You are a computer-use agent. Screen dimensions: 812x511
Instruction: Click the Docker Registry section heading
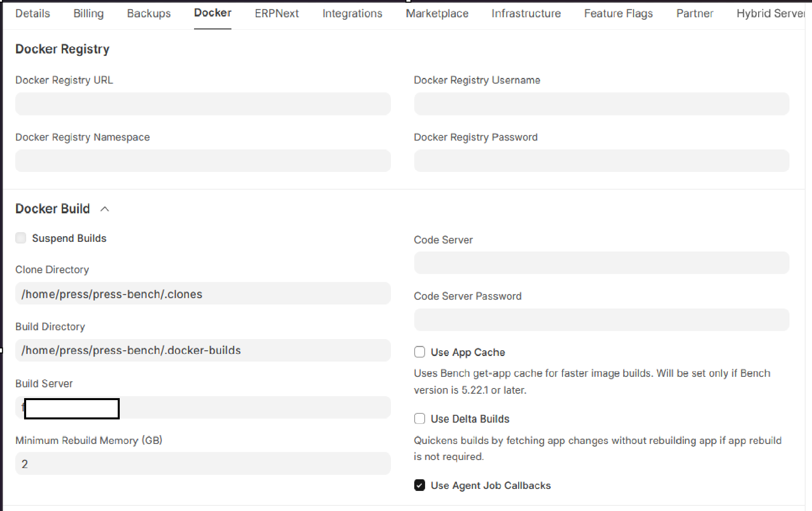tap(62, 49)
